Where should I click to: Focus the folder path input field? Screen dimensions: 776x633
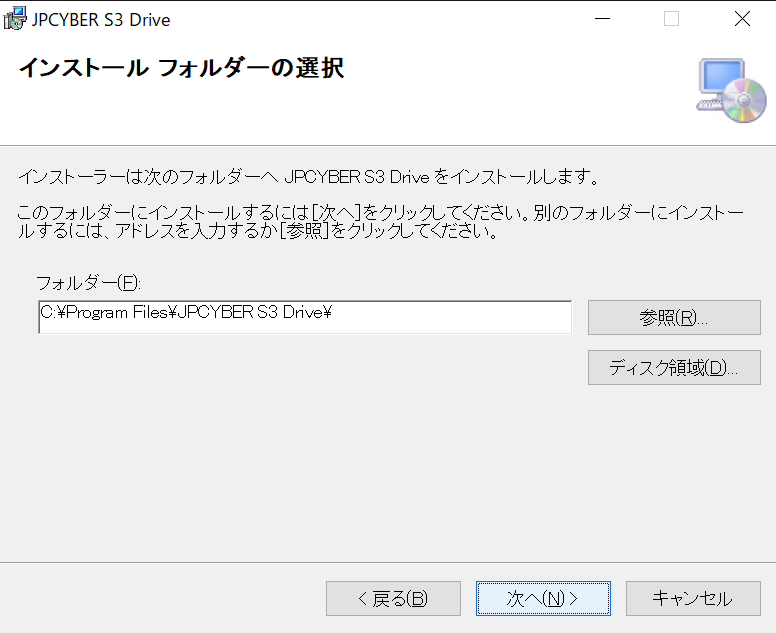click(x=305, y=317)
